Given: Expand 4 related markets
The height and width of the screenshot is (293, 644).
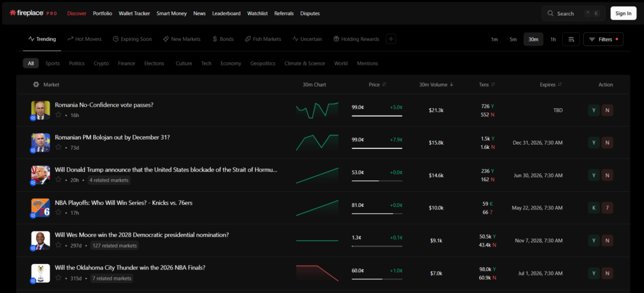Looking at the screenshot, I should coord(109,180).
